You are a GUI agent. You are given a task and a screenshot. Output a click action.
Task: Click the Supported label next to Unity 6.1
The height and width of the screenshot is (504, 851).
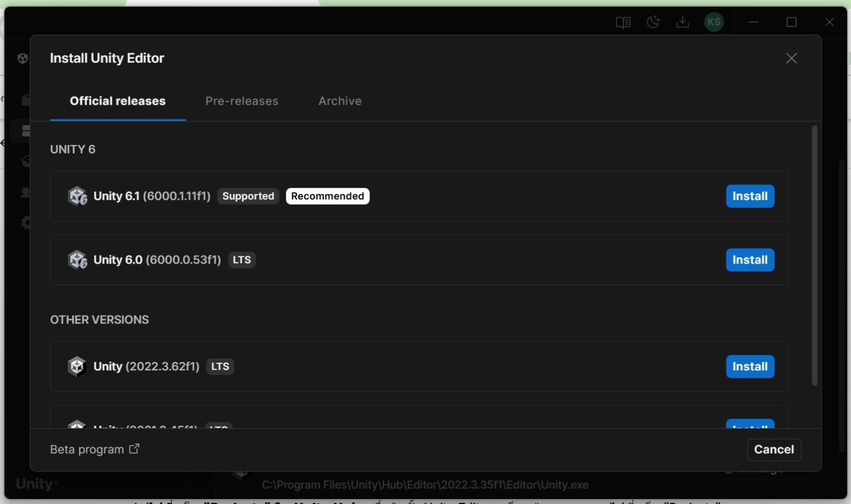pos(248,196)
